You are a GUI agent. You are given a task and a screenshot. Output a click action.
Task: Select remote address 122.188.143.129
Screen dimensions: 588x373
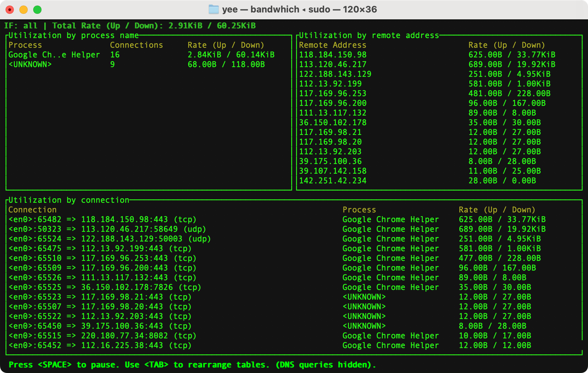pos(335,74)
